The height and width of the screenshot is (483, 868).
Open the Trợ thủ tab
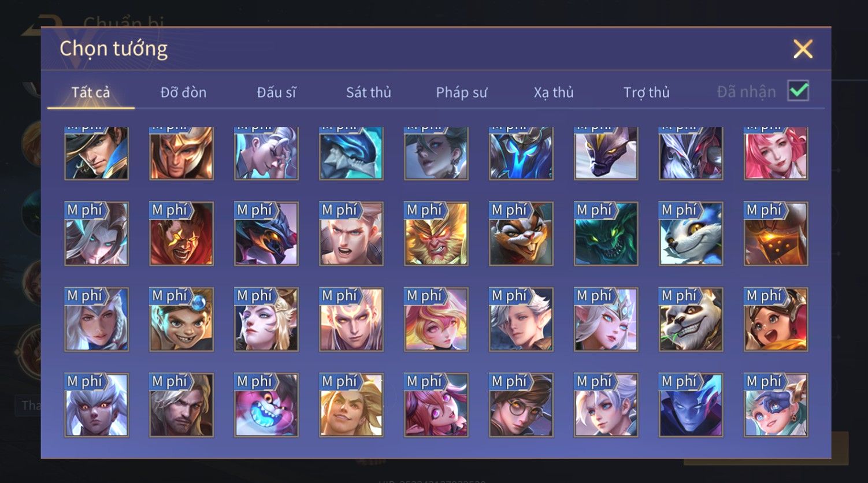646,92
